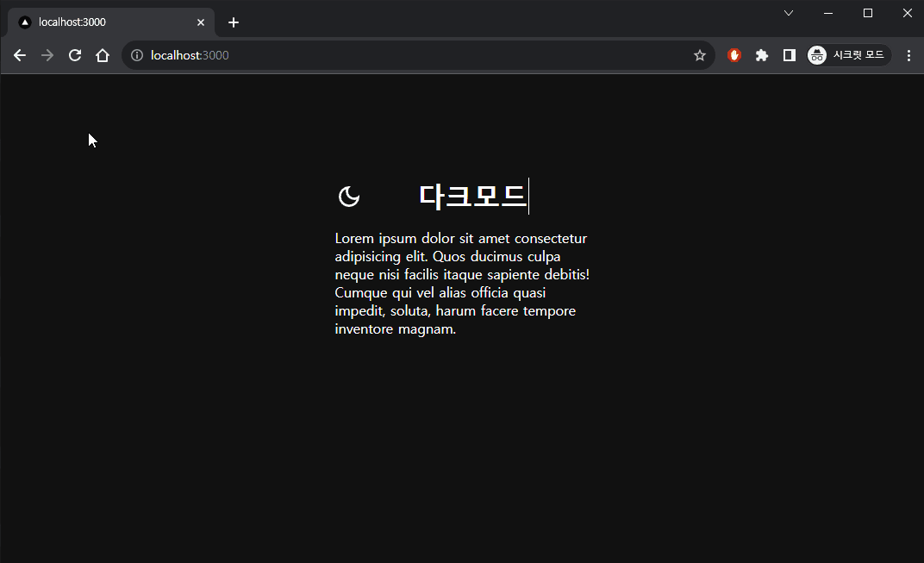
Task: Close the localhost:3000 tab
Action: coord(201,22)
